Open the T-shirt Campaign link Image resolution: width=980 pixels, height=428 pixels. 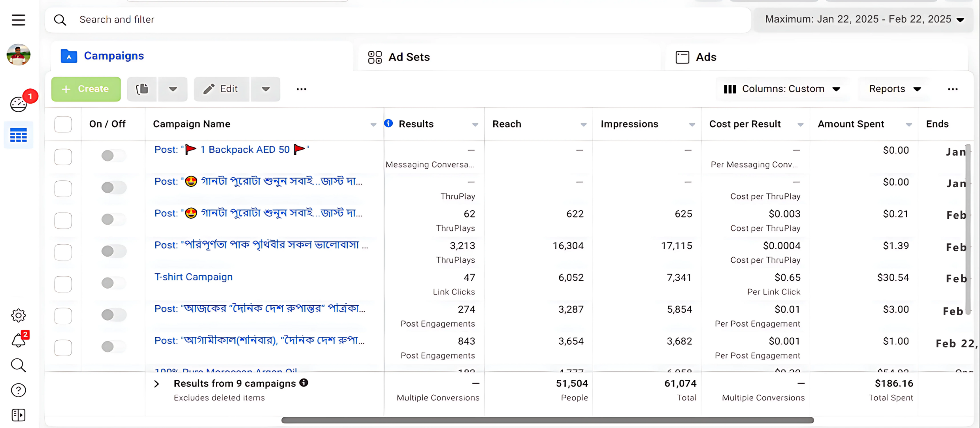pos(193,277)
